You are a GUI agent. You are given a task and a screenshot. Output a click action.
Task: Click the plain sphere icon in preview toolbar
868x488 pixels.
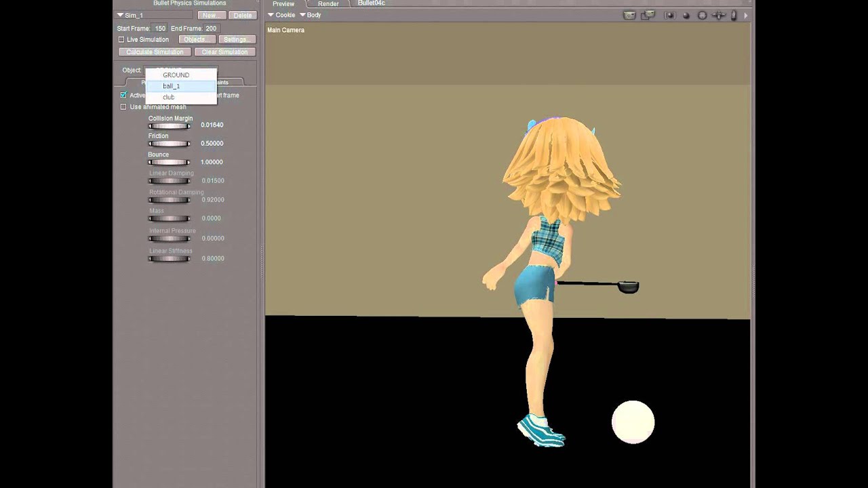coord(686,15)
